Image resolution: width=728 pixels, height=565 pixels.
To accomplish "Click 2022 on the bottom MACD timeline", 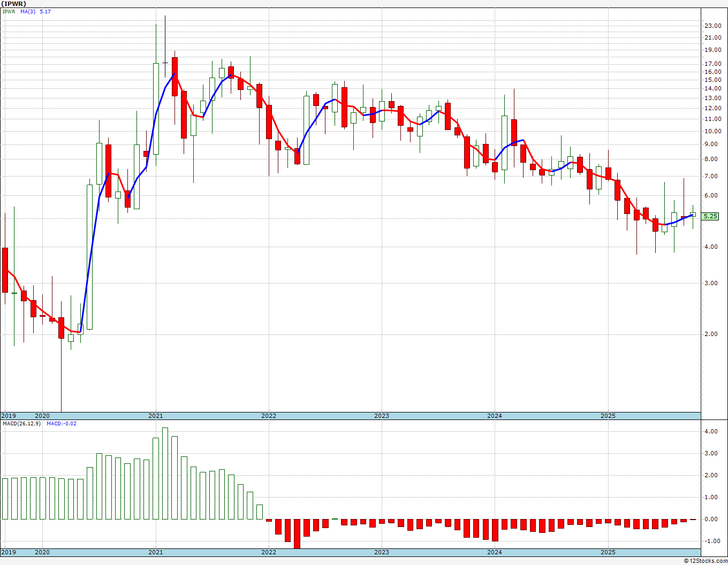I will coord(269,552).
